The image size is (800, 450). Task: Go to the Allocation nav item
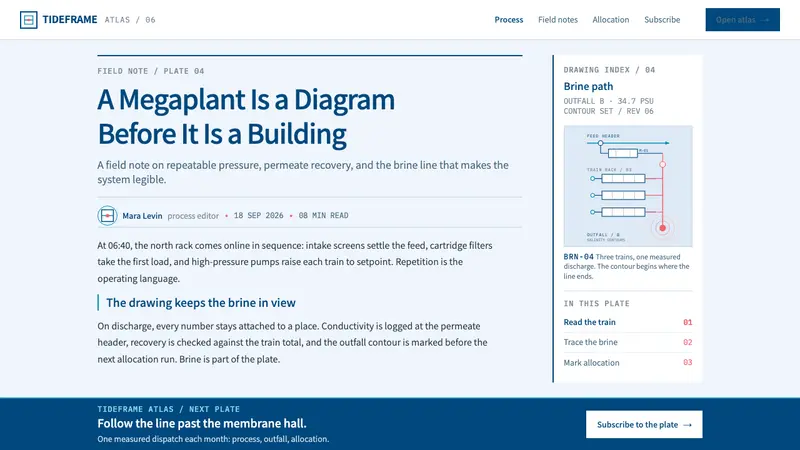pos(611,20)
